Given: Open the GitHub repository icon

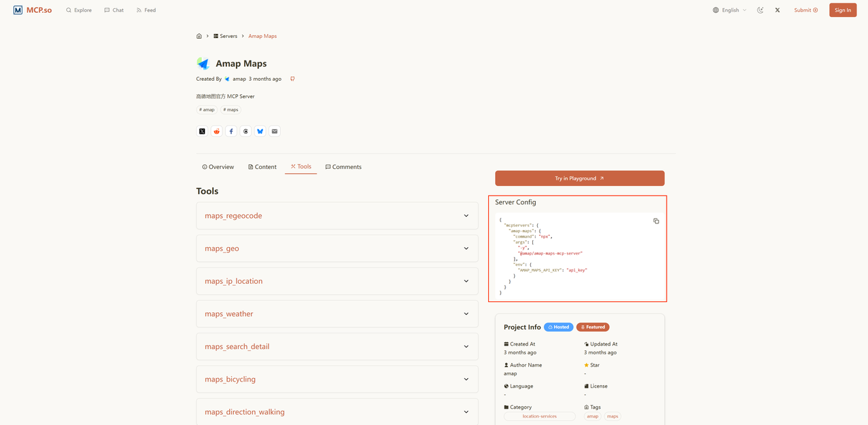Looking at the screenshot, I should click(x=292, y=79).
